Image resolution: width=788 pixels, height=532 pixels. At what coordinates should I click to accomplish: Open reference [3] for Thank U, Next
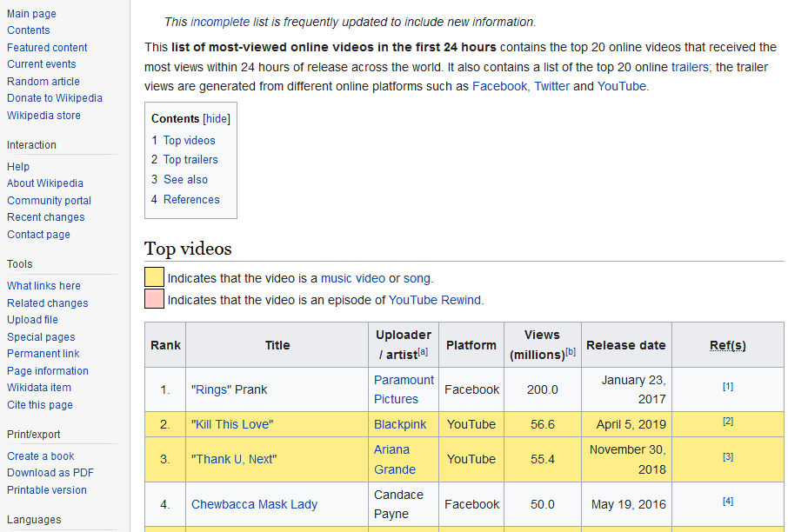728,456
